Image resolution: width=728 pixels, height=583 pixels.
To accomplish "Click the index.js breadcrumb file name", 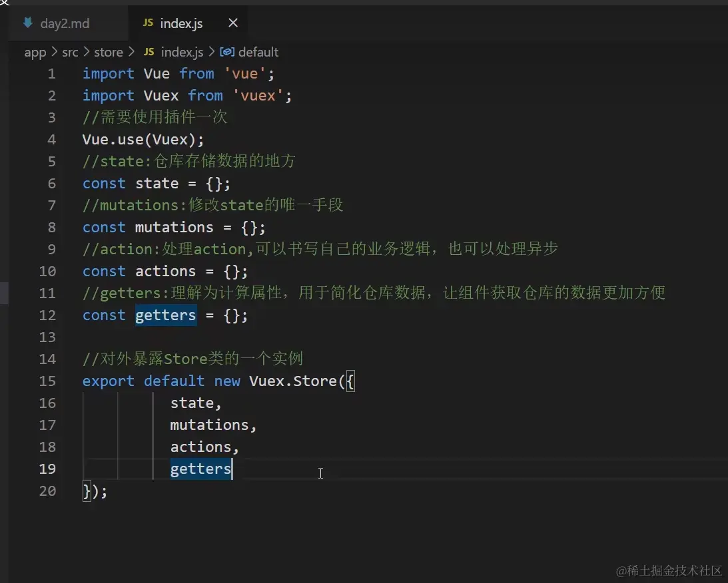I will [x=182, y=52].
